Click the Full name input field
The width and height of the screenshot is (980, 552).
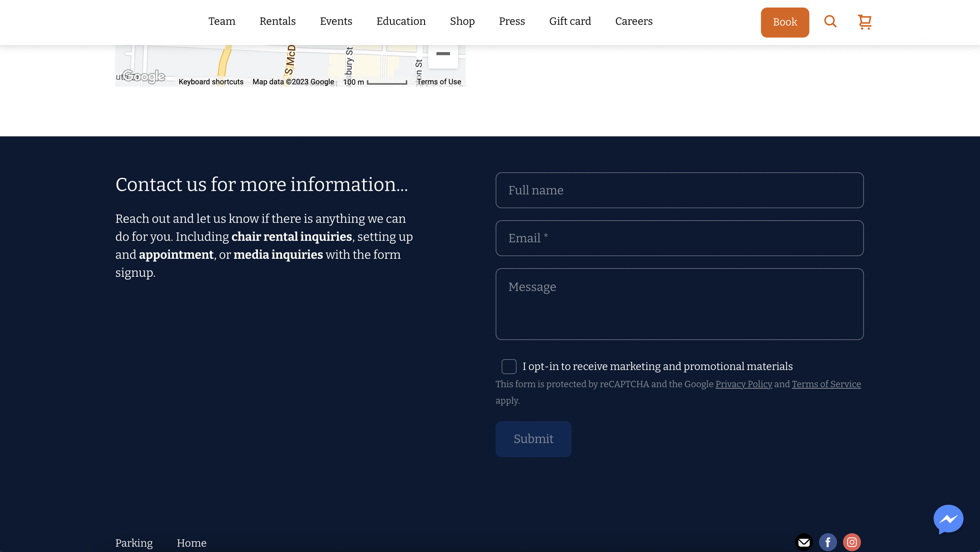click(x=679, y=190)
